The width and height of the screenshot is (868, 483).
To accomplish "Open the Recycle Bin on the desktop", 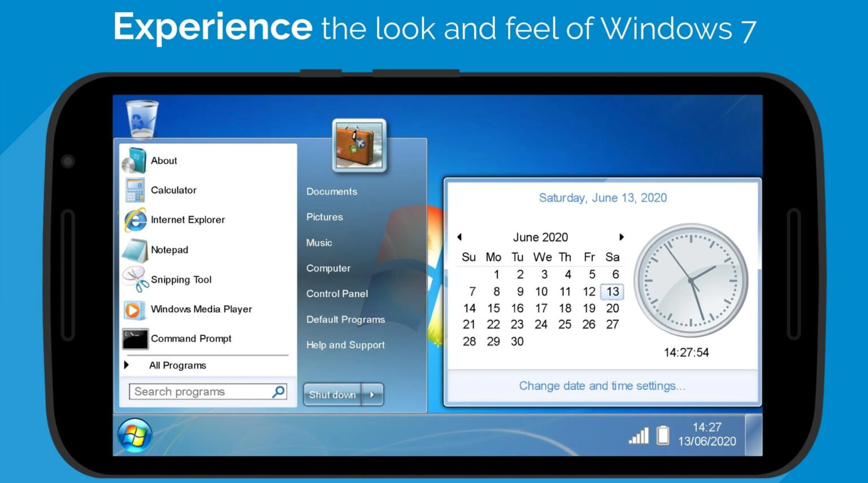I will pos(140,117).
